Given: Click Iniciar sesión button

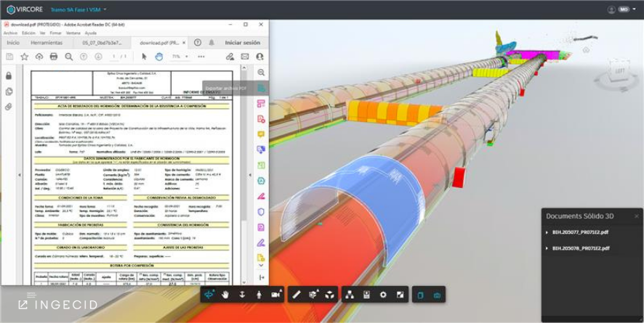Looking at the screenshot, I should [242, 43].
